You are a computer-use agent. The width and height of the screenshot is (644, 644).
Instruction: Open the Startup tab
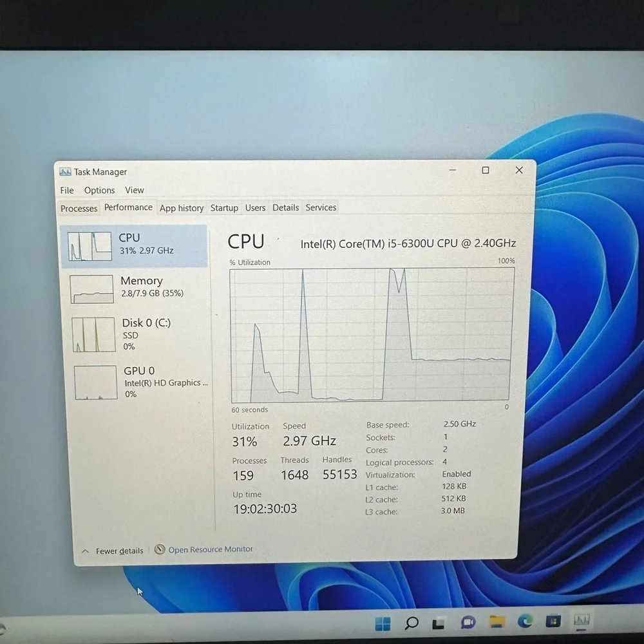point(224,208)
